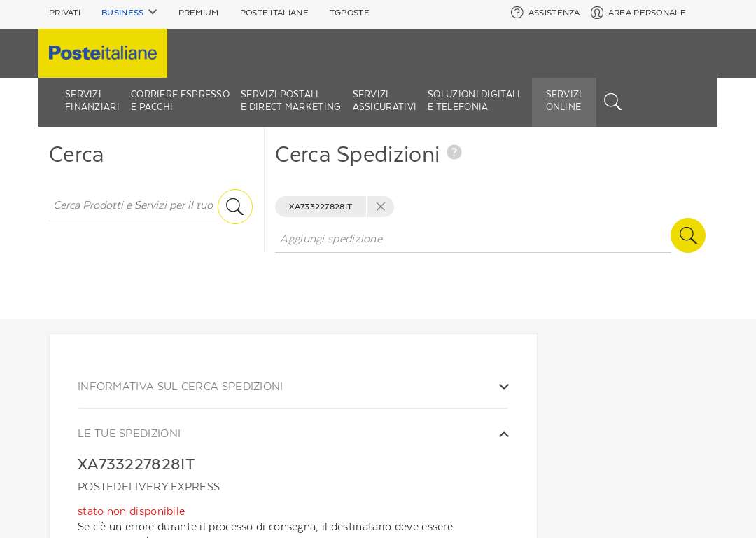Open Servizi Postali e Direct Marketing menu
The width and height of the screenshot is (756, 538).
[290, 100]
